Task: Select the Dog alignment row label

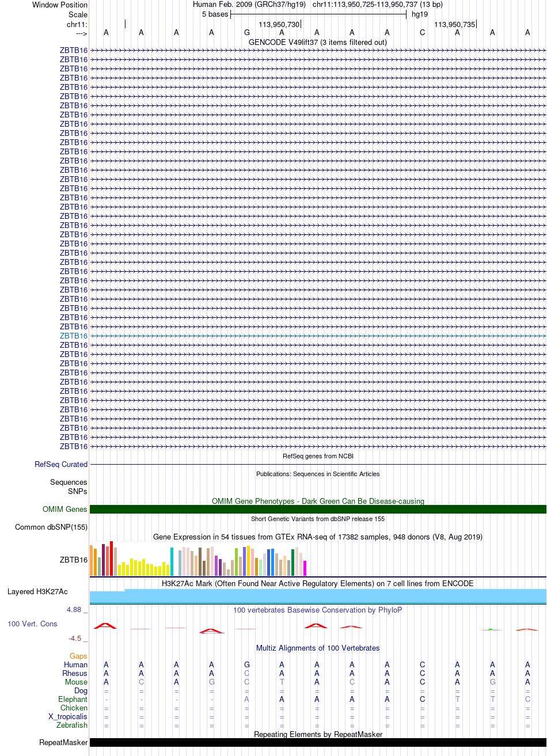Action: [81, 690]
